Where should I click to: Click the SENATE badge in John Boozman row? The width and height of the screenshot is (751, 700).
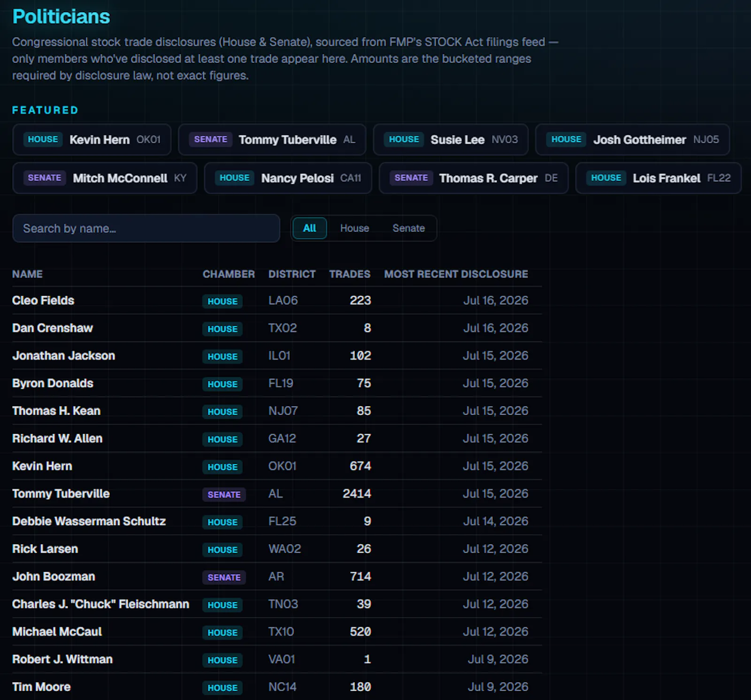click(224, 577)
